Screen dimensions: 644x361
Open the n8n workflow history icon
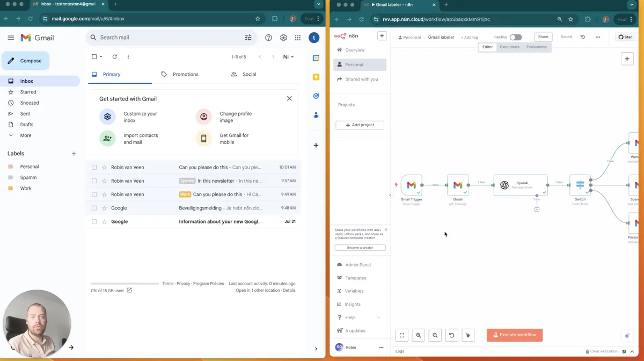(x=583, y=37)
